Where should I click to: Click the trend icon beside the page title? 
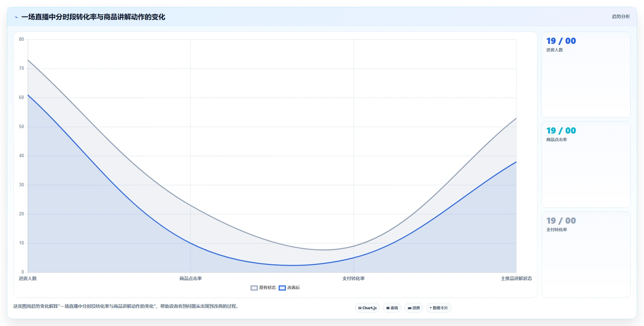tap(16, 17)
